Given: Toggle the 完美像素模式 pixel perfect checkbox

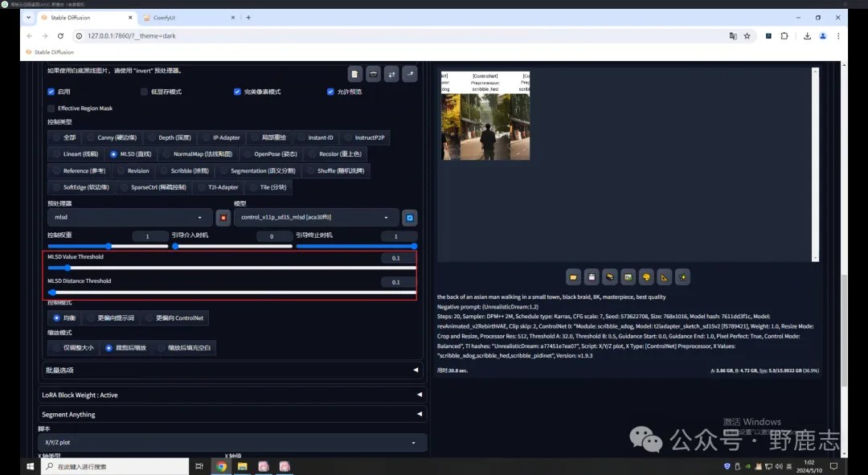Looking at the screenshot, I should click(x=237, y=92).
